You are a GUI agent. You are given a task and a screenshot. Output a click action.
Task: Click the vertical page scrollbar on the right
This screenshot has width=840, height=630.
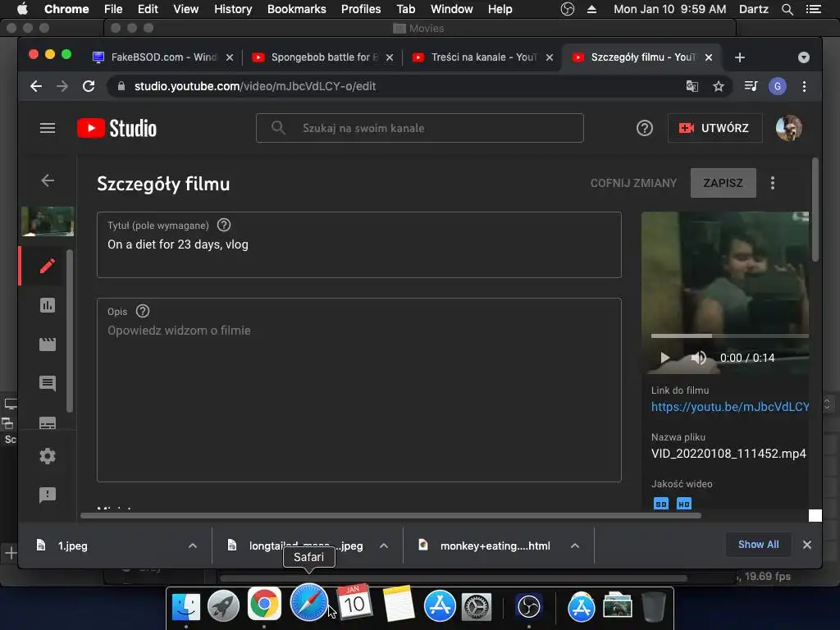[x=815, y=209]
